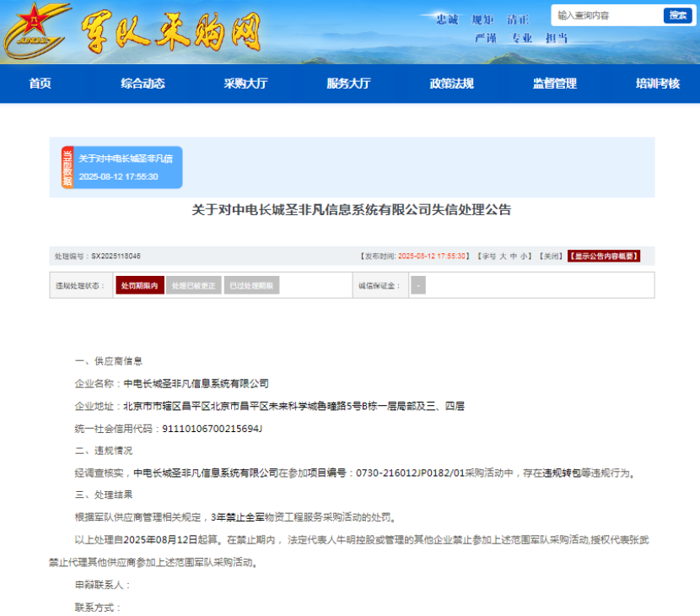Click the 搜索 search button
Viewport: 700px width, 616px height.
pyautogui.click(x=678, y=16)
